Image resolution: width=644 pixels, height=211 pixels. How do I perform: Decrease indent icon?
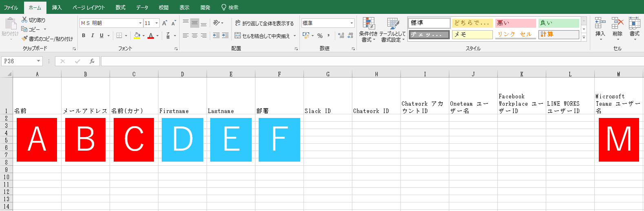click(216, 36)
